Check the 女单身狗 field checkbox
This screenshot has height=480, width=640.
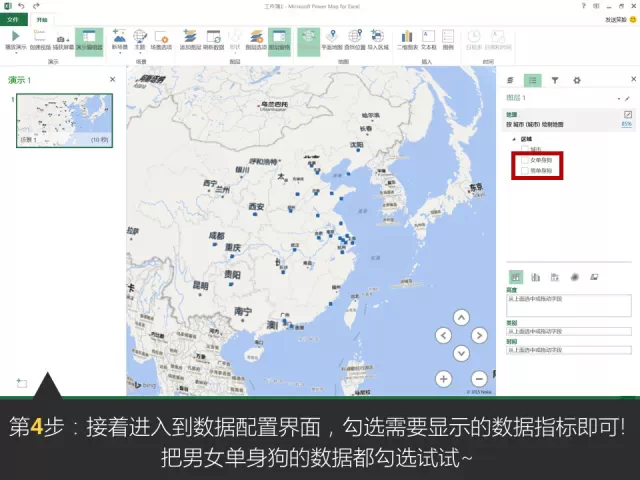click(x=525, y=160)
